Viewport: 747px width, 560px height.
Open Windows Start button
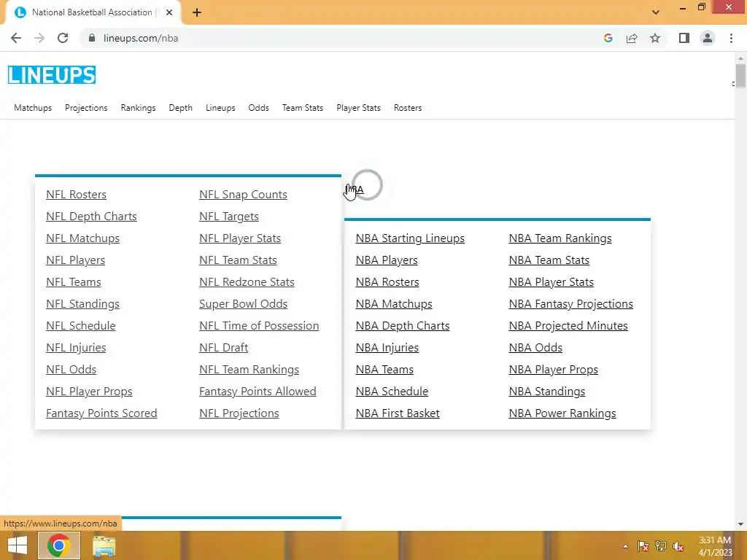pos(18,545)
